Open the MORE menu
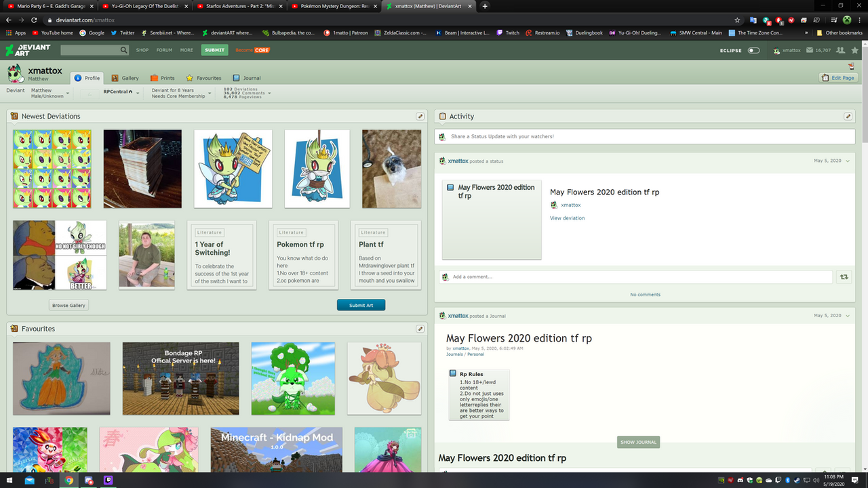 tap(186, 50)
